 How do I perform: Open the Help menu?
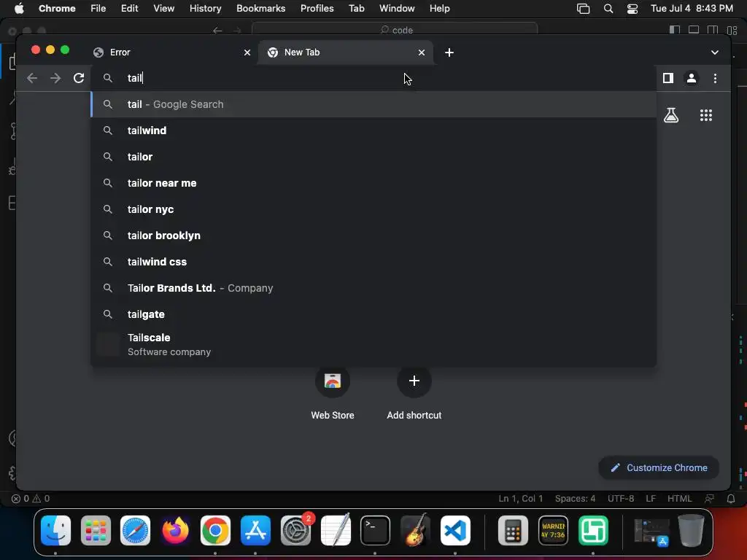pyautogui.click(x=439, y=9)
